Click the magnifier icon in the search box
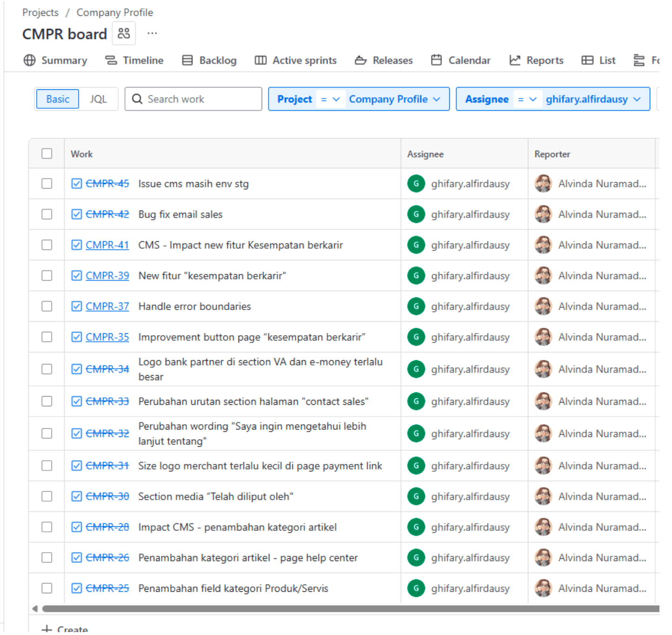The height and width of the screenshot is (635, 672). pyautogui.click(x=137, y=99)
